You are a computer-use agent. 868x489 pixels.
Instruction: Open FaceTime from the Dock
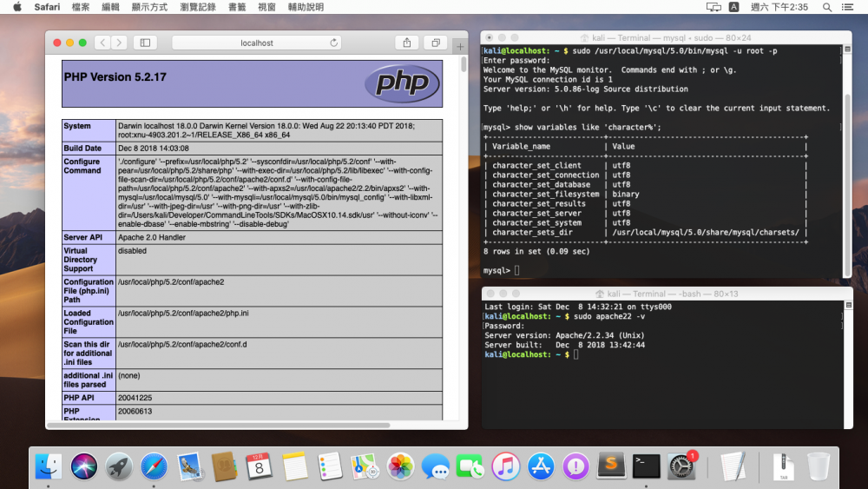(470, 466)
